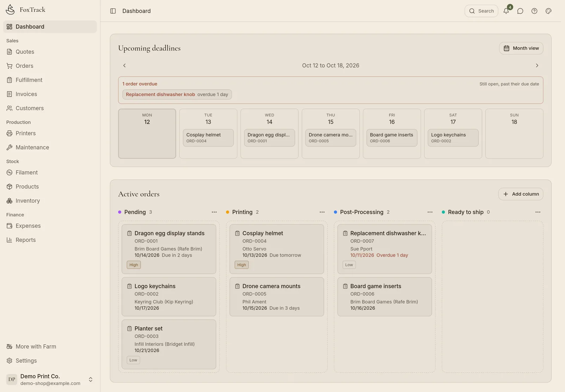Open notifications bell

(506, 11)
